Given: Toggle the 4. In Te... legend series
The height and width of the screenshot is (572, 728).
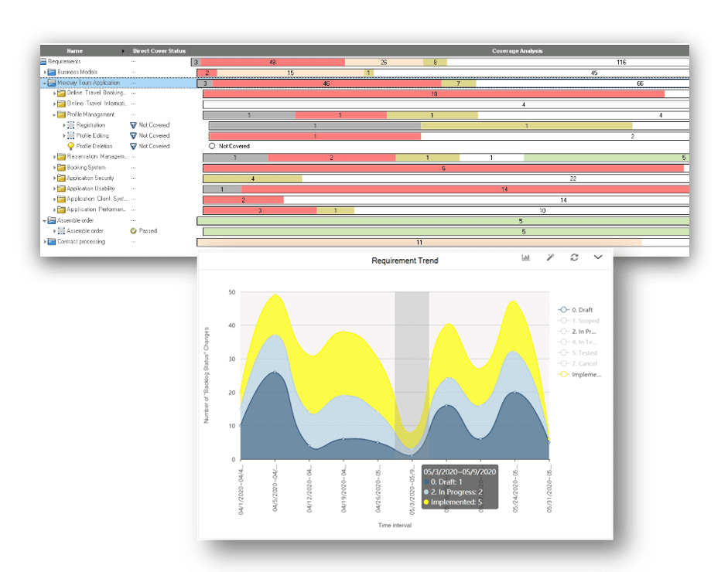Looking at the screenshot, I should tap(577, 342).
